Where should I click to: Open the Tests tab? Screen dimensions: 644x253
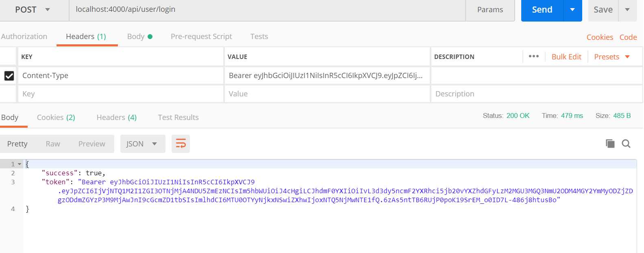[x=259, y=37]
